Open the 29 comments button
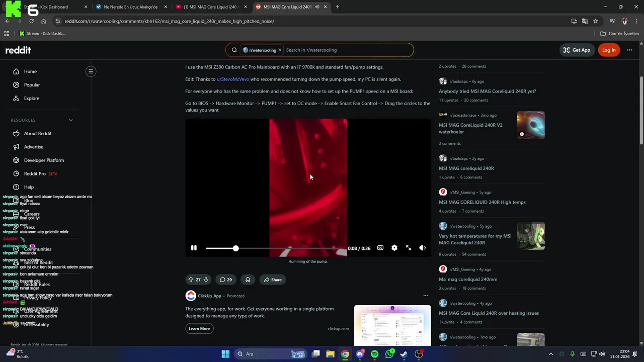The width and height of the screenshot is (644, 362). (x=226, y=280)
